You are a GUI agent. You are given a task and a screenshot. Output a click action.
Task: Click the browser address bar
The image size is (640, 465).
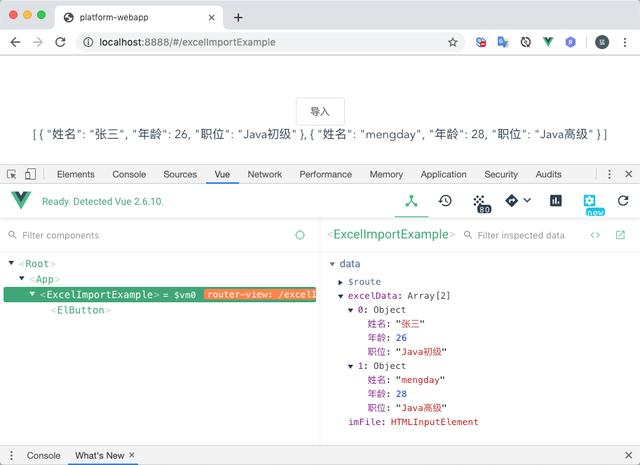(x=269, y=42)
